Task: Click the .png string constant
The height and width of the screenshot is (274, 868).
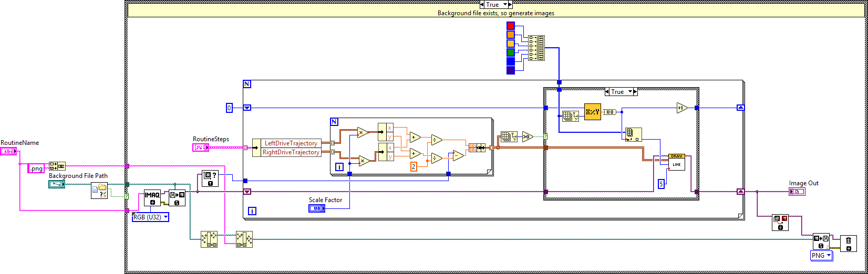Action: tap(36, 168)
